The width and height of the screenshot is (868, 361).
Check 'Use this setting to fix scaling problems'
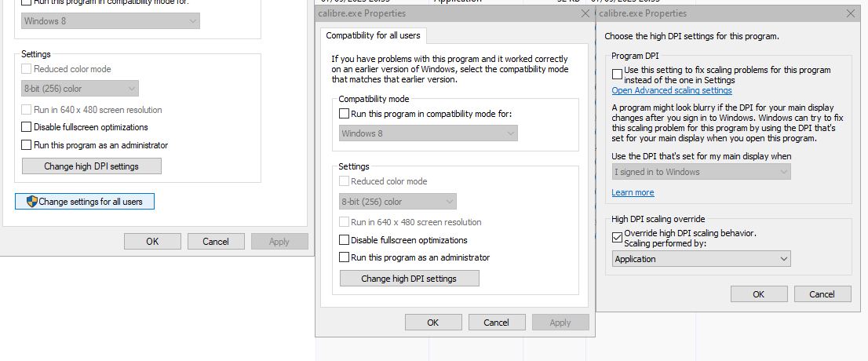(618, 73)
